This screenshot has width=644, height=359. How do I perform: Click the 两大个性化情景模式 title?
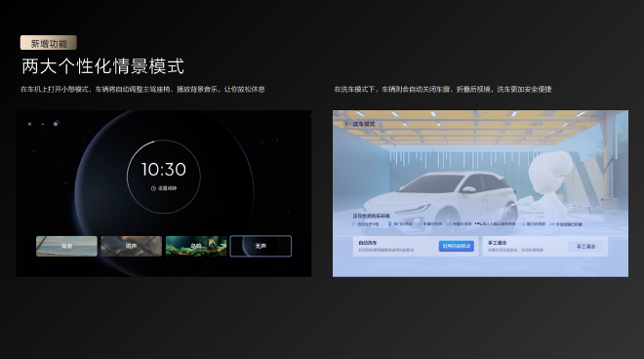click(x=102, y=66)
